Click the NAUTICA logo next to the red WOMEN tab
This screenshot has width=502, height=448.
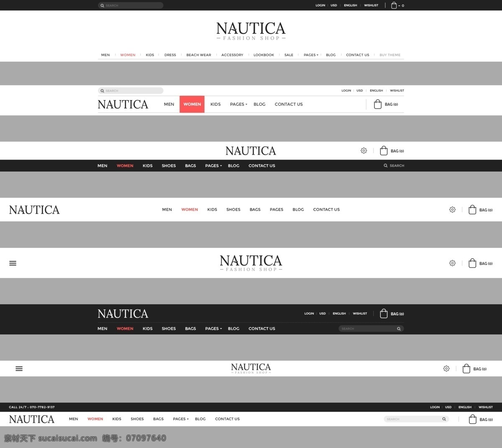point(123,105)
